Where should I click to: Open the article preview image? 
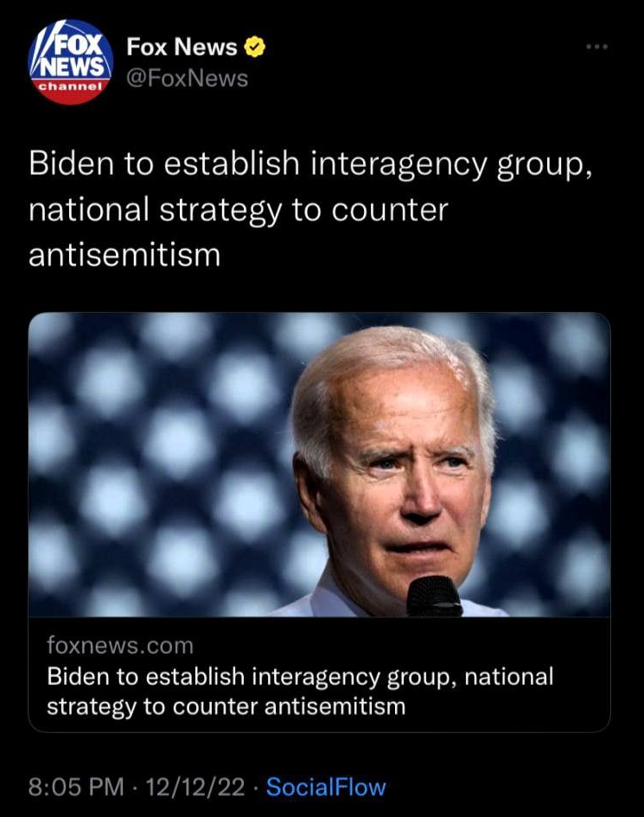click(319, 464)
